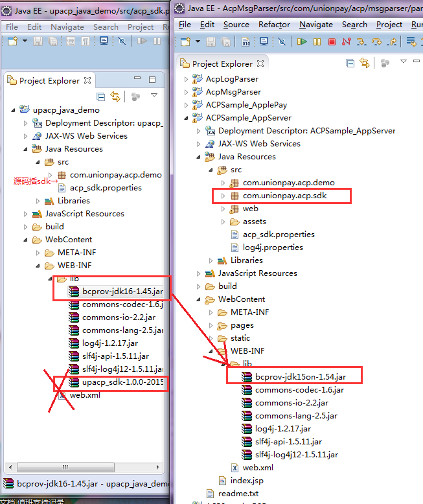The image size is (423, 504).
Task: Open View Menu dropdown in right Project Explorer
Action: 404,61
